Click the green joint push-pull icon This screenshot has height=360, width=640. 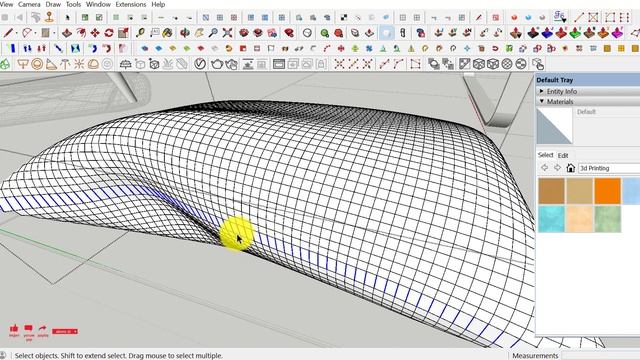click(575, 33)
